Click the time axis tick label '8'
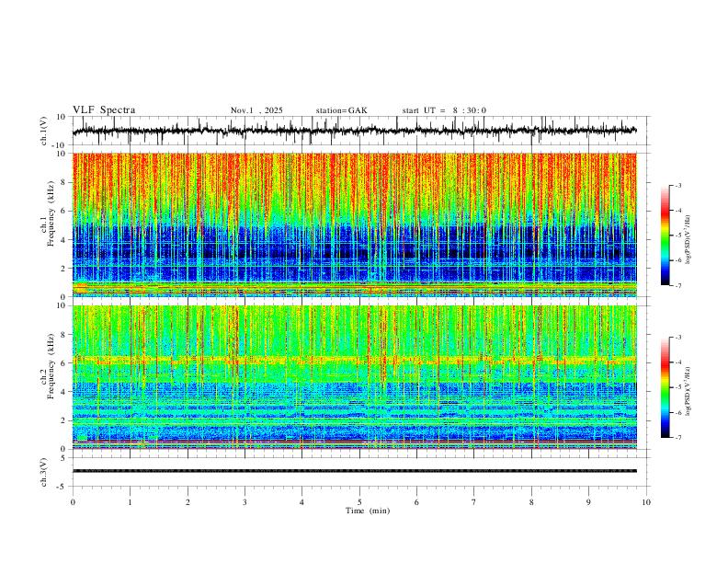 pos(531,502)
